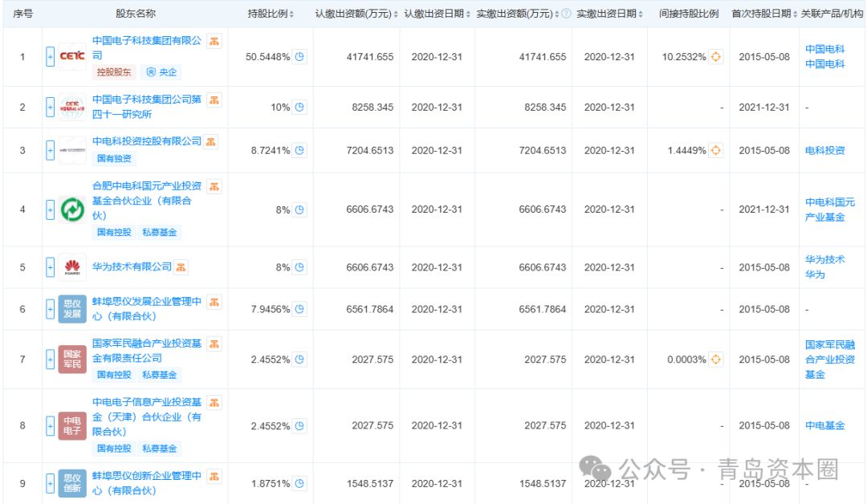Click the help icon in the 实缴出资额 header
867x504 pixels.
[x=566, y=14]
